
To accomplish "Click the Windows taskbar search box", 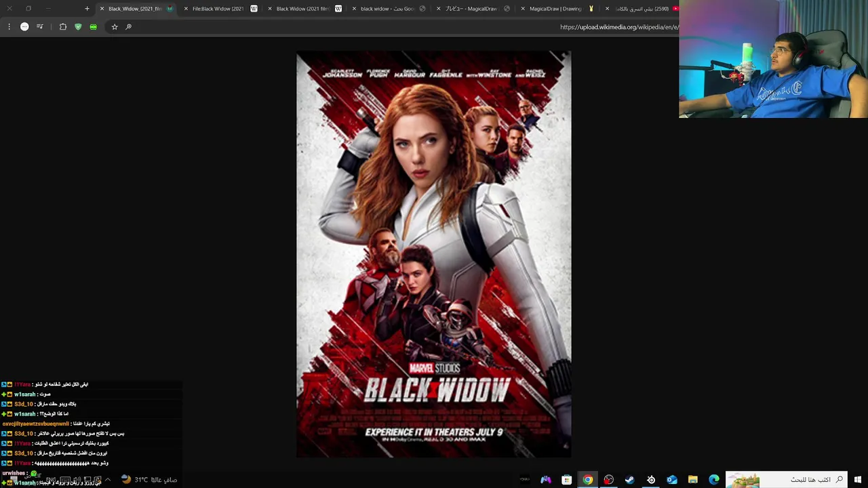I will pyautogui.click(x=787, y=480).
